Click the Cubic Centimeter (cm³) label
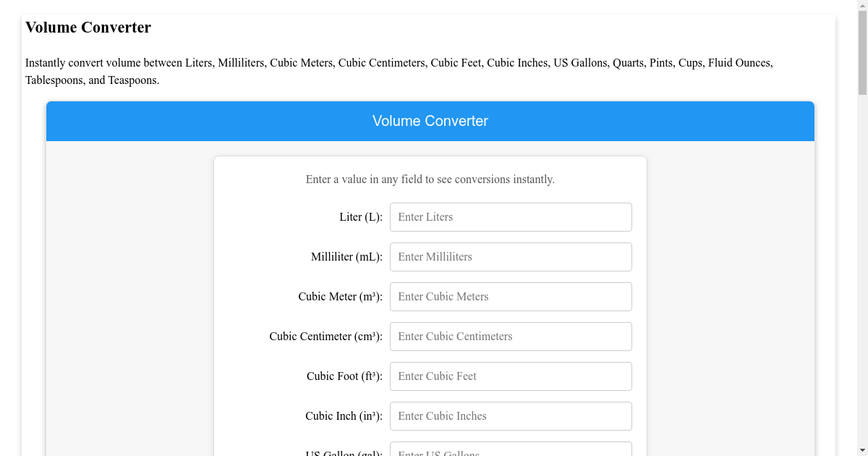The image size is (868, 456). [325, 336]
